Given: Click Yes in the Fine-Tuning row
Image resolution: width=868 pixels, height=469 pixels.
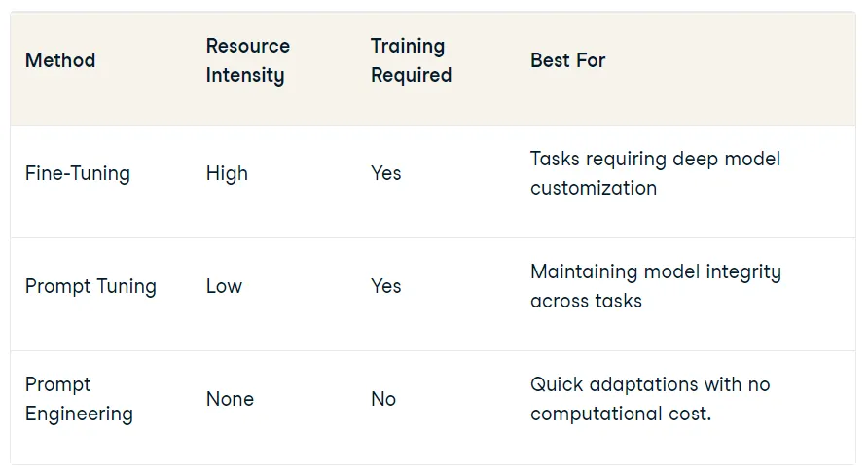Looking at the screenshot, I should 385,173.
